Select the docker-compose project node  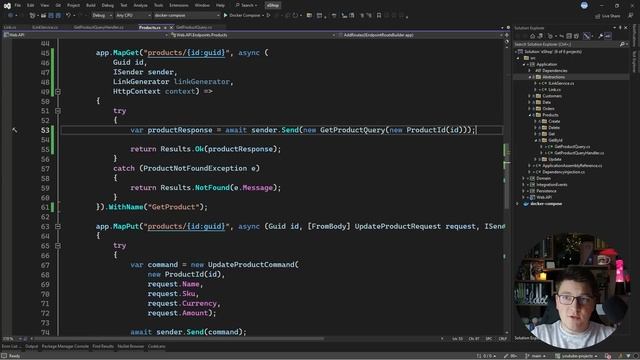(546, 204)
